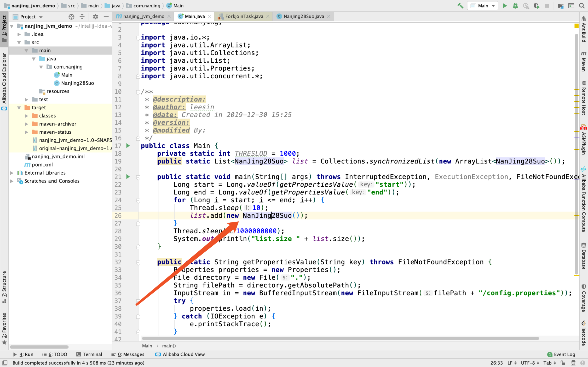Click the editor horizontal scrollbar
Viewport: 588px width, 367px height.
click(x=340, y=339)
